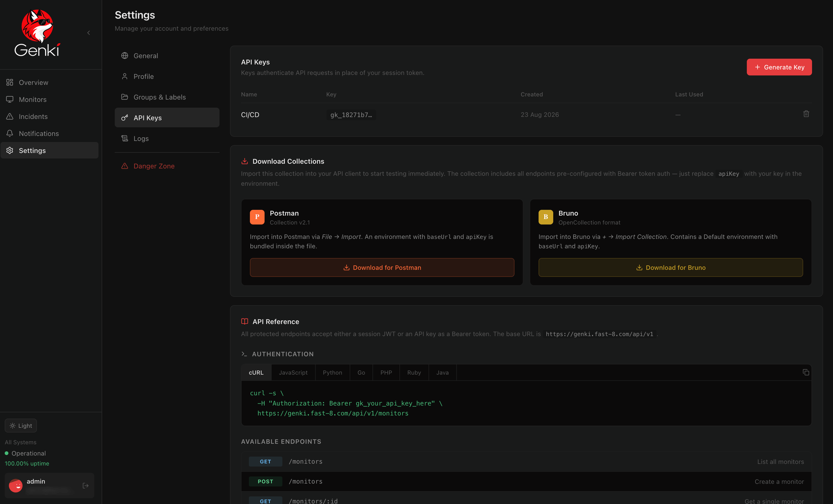This screenshot has width=833, height=504.
Task: Open the Notifications section
Action: [49, 134]
